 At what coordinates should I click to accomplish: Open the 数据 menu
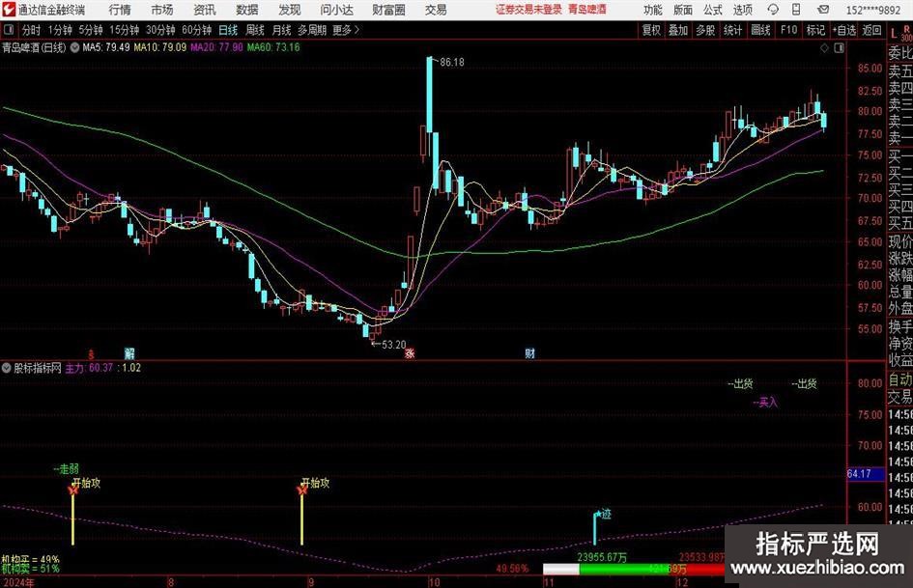coord(247,10)
